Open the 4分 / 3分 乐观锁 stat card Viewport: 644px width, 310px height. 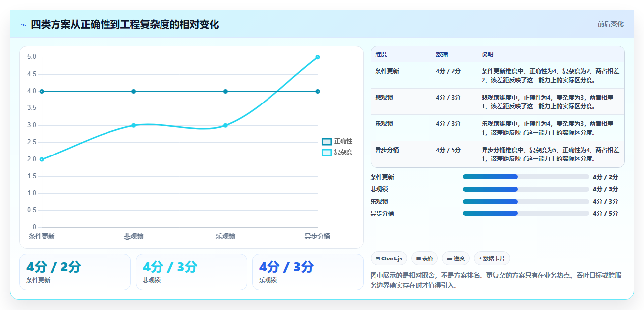(308, 272)
